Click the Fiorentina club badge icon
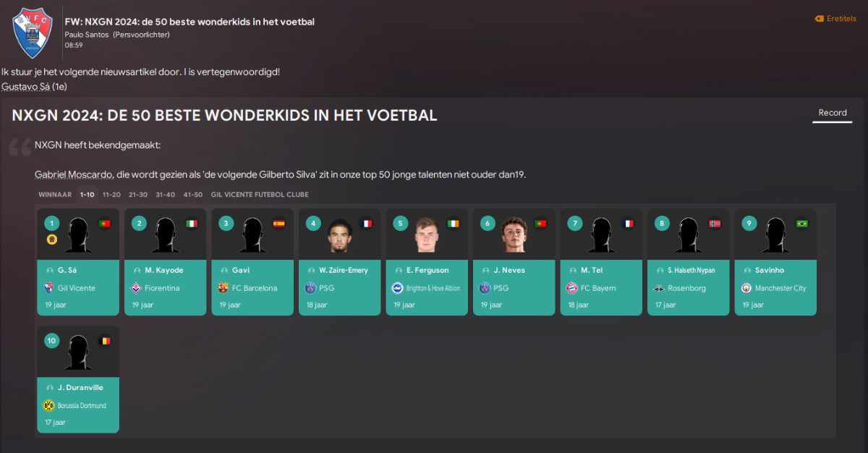The width and height of the screenshot is (868, 453). (136, 288)
